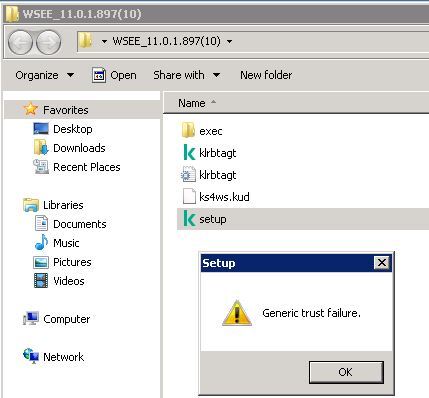Open the address bar path dropdown after the folder name

(229, 41)
